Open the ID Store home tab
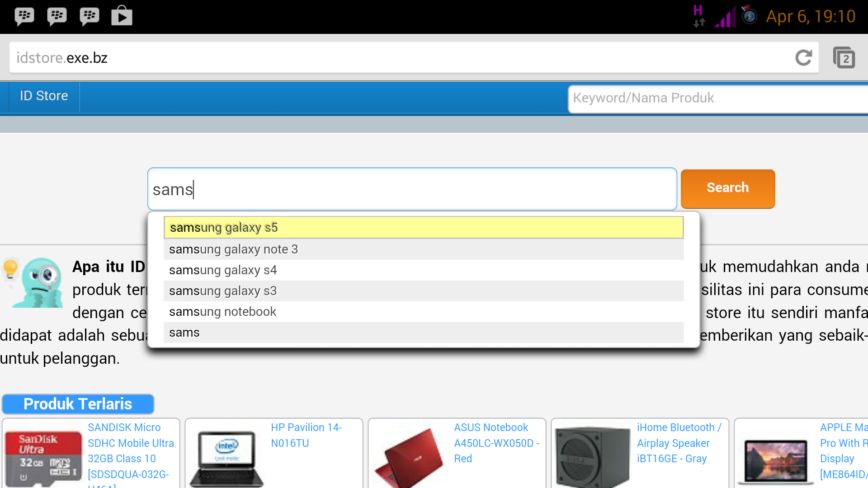 [44, 96]
